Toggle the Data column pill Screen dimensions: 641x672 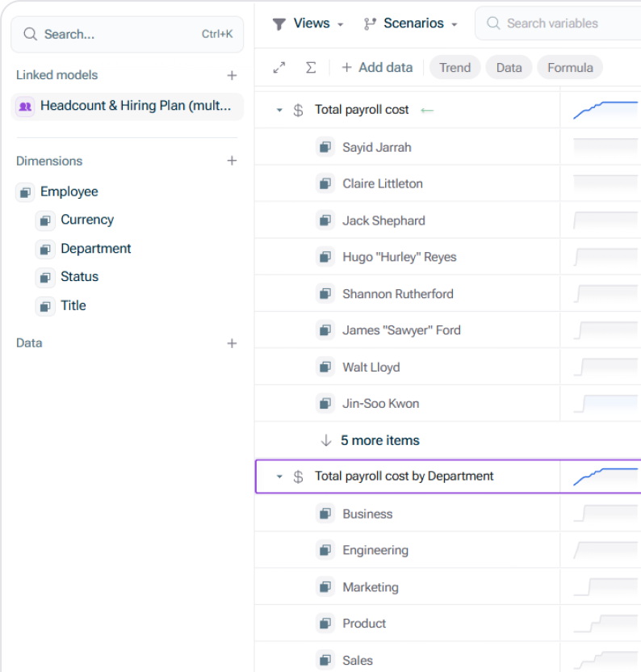[509, 68]
